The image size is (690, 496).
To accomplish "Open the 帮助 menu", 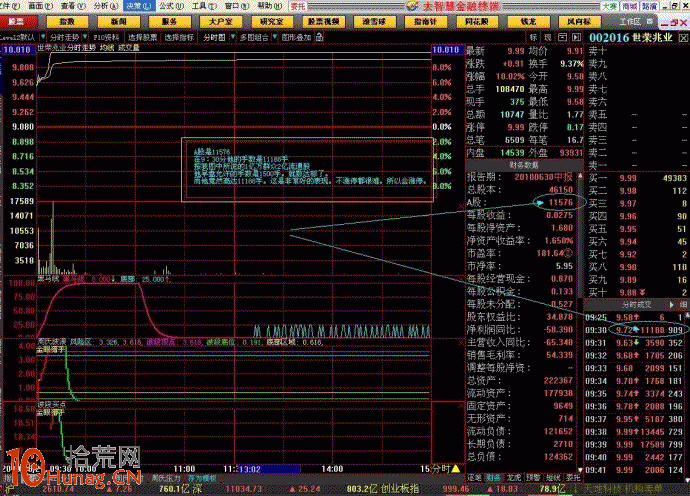I will pyautogui.click(x=269, y=6).
